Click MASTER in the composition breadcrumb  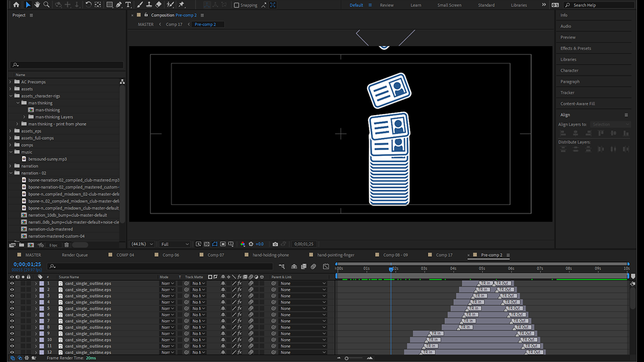[145, 24]
